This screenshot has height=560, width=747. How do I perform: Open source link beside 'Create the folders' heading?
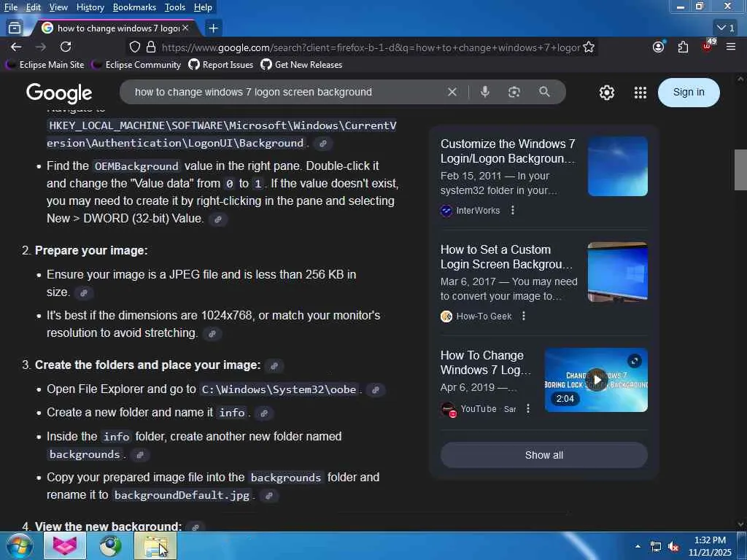[x=274, y=366]
